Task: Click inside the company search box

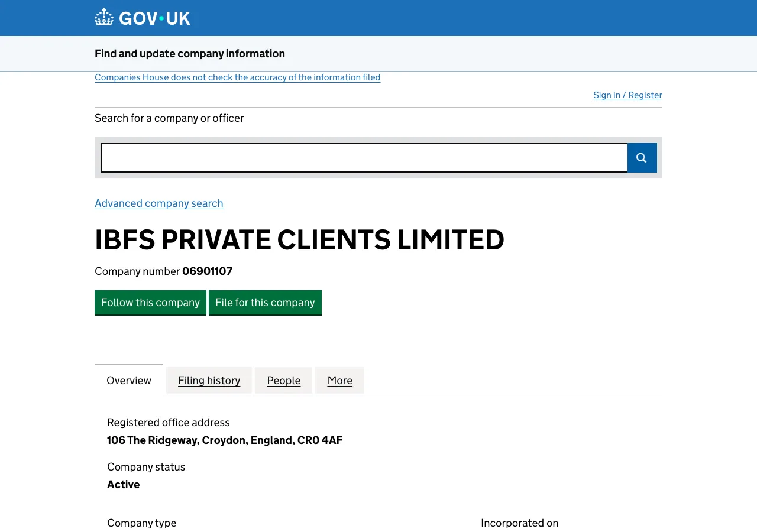Action: (364, 158)
